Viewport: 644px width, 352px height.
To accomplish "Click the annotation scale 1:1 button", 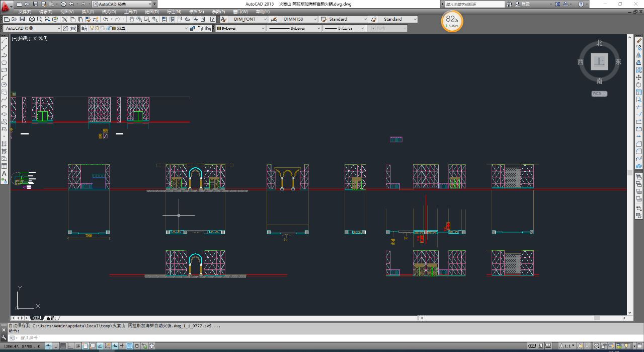I will [x=567, y=346].
